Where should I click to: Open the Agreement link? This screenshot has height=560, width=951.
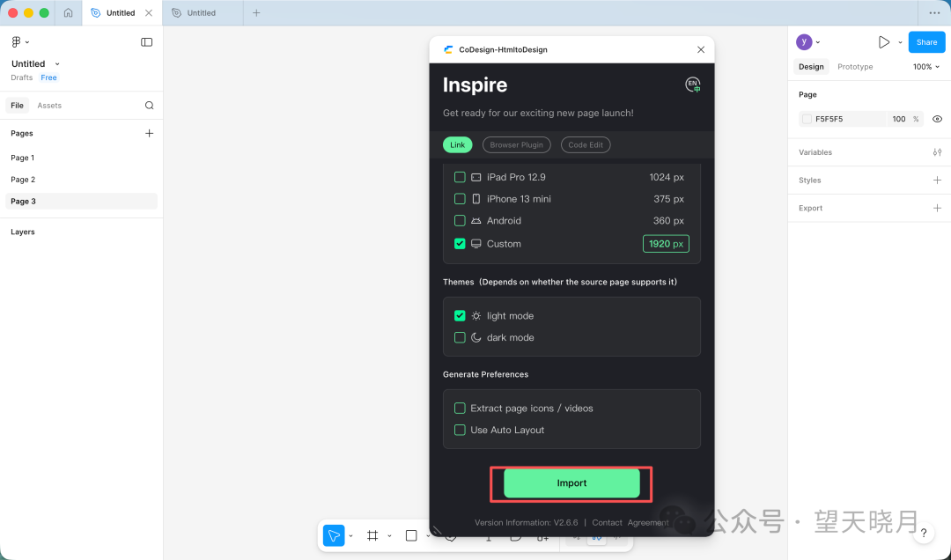point(648,522)
